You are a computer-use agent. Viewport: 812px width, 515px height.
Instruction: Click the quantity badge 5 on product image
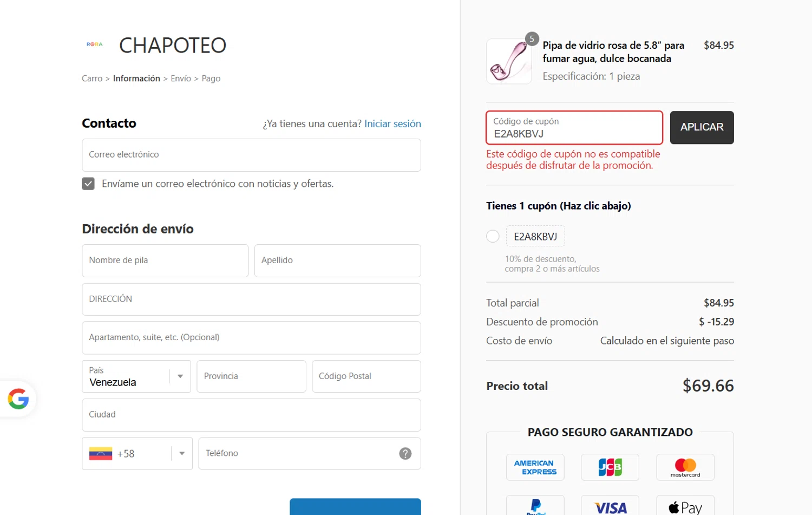click(x=532, y=39)
